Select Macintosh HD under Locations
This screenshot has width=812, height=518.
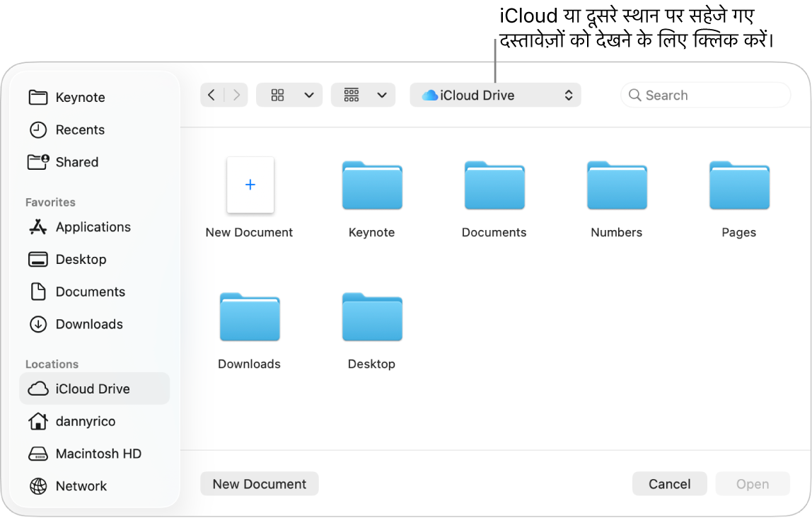(86, 454)
